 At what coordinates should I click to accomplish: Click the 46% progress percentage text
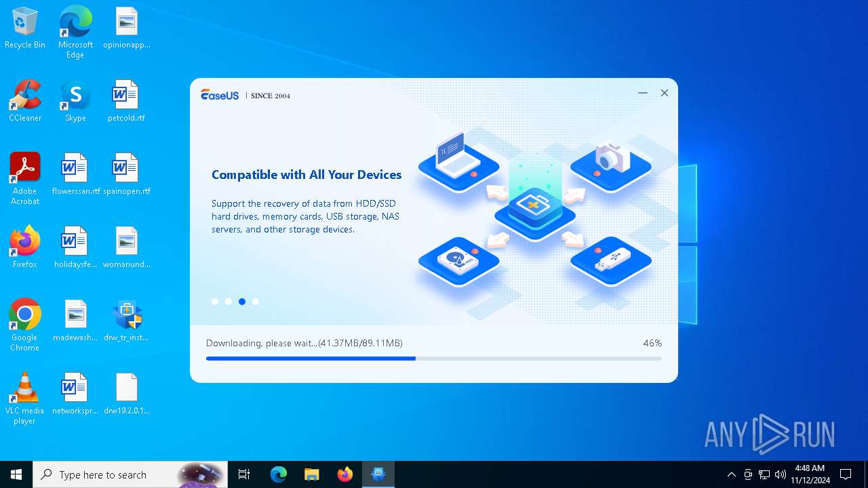pos(652,343)
